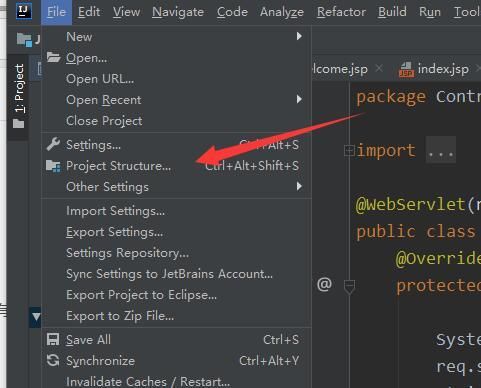Open the Navigate menu
The image size is (481, 388).
tap(178, 12)
